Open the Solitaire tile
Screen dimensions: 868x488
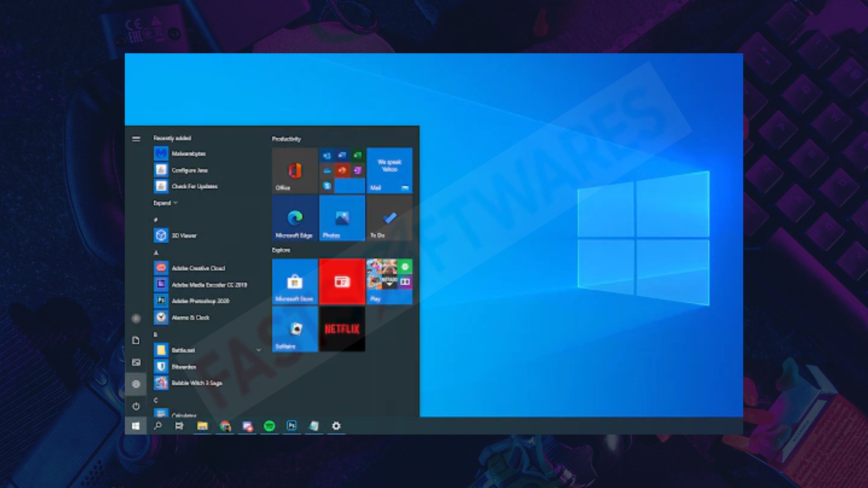click(x=295, y=329)
